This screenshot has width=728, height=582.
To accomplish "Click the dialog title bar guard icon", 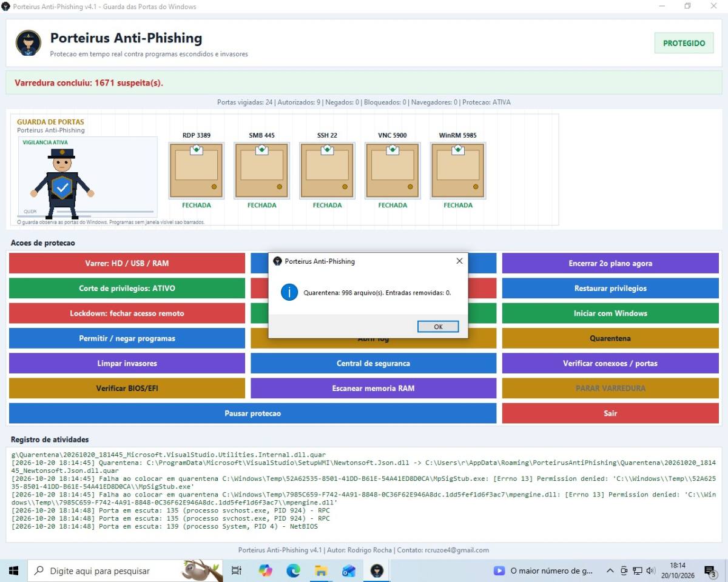I will [277, 261].
